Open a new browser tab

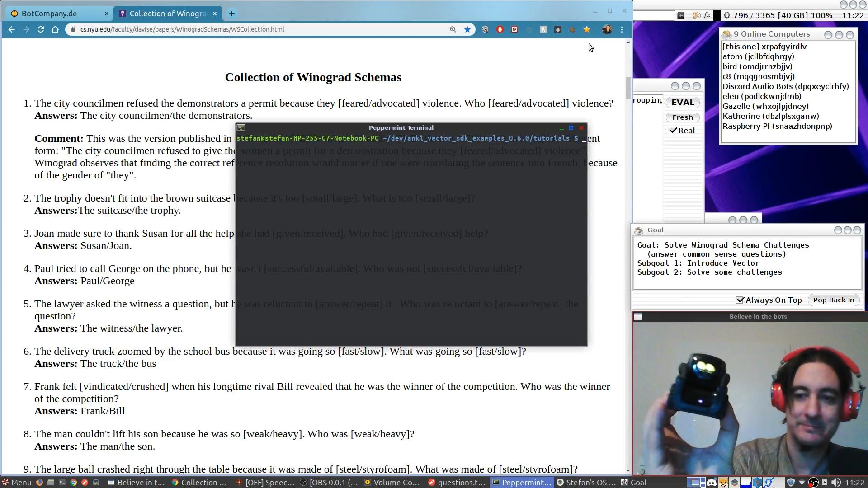[231, 14]
